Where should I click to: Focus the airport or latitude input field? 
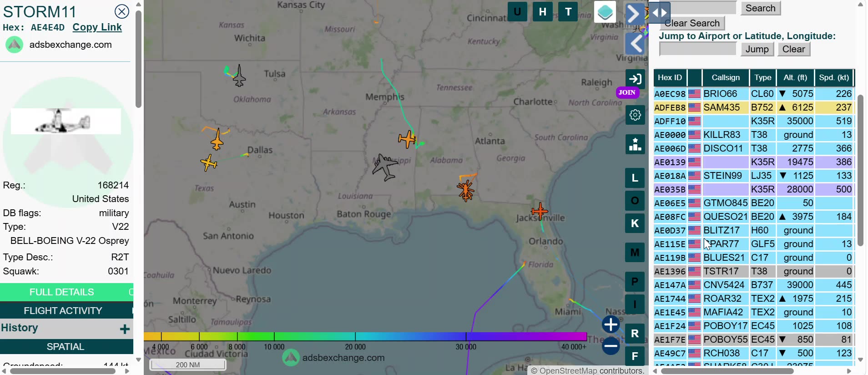point(698,49)
